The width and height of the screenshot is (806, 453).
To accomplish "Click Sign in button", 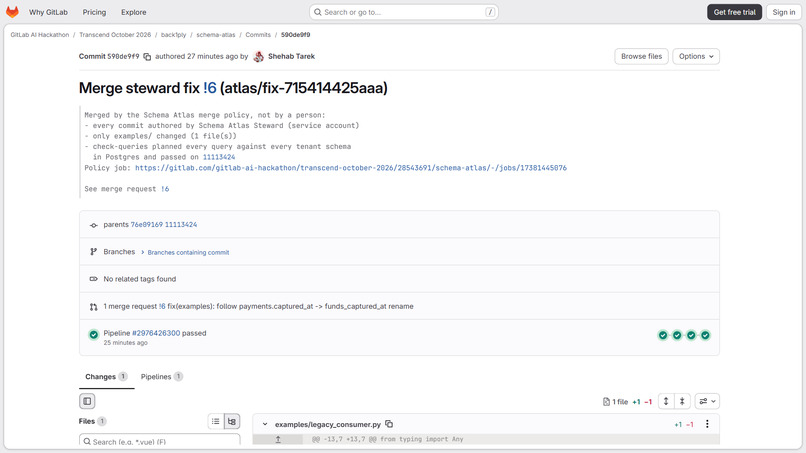I will point(784,12).
